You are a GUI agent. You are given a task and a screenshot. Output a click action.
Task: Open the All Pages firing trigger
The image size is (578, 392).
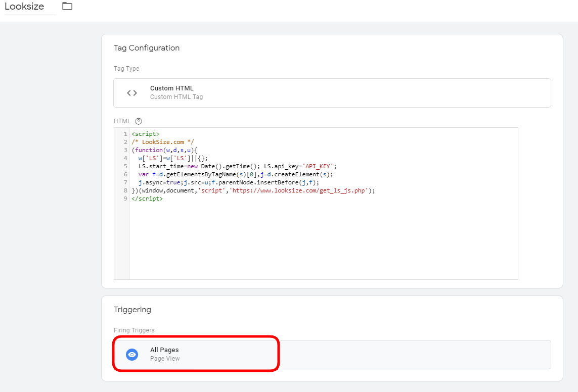coord(332,355)
